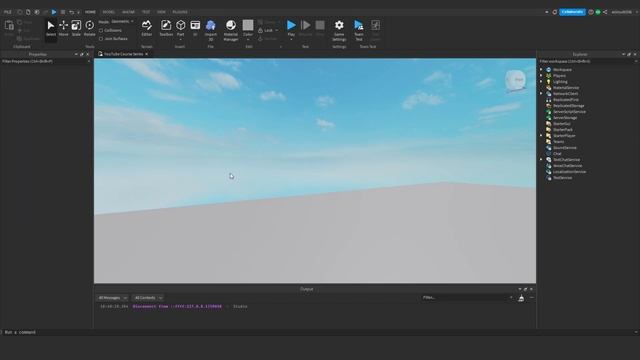Toggle the Join Surfaces checkbox

click(x=101, y=39)
